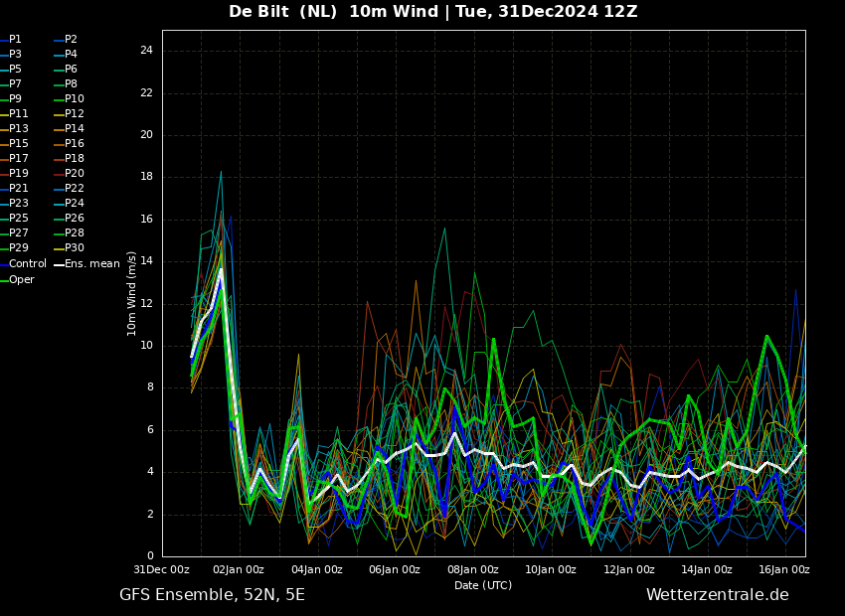Click the P1 legend entry

click(x=11, y=40)
